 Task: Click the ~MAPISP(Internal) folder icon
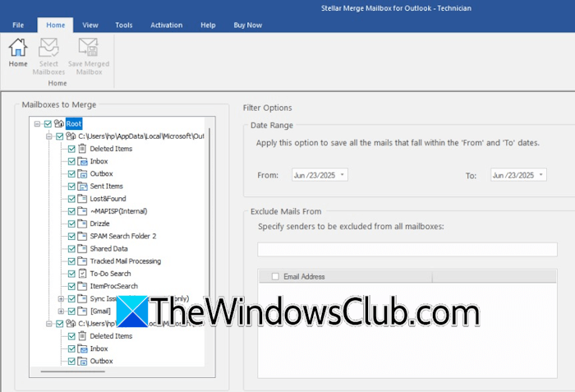point(82,211)
